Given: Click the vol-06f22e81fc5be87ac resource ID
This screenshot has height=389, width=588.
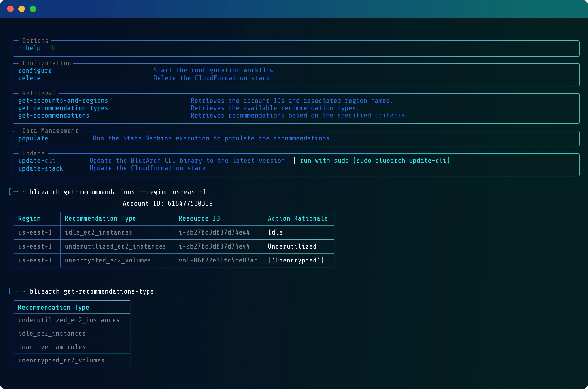Looking at the screenshot, I should (x=218, y=260).
